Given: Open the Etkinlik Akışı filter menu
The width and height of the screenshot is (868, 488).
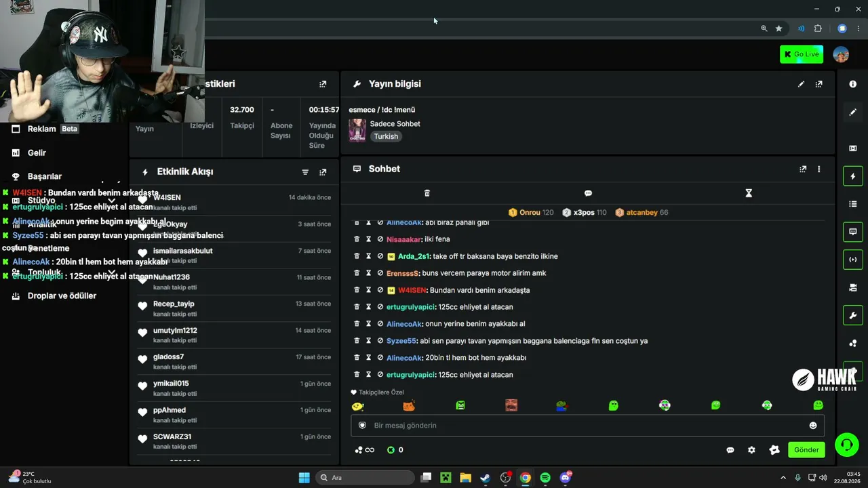Looking at the screenshot, I should click(305, 172).
